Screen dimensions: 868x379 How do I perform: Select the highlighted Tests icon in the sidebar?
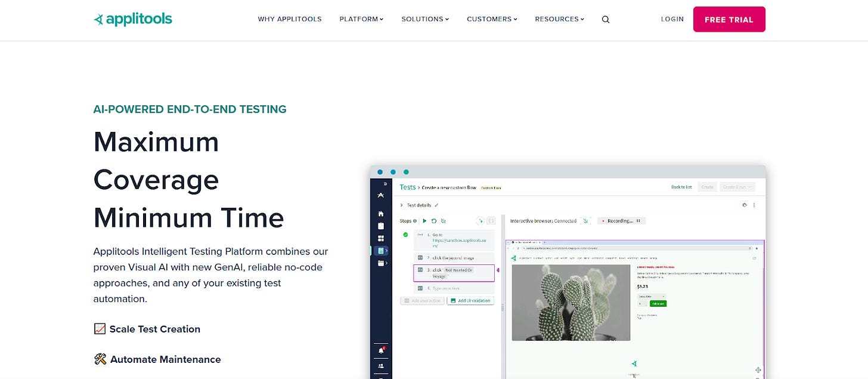[381, 251]
